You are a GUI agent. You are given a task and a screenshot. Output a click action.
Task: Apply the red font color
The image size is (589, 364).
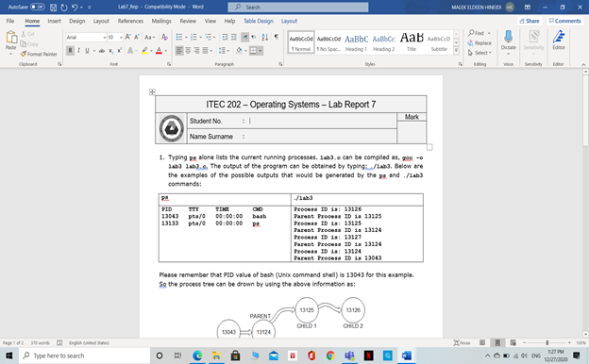[x=159, y=51]
